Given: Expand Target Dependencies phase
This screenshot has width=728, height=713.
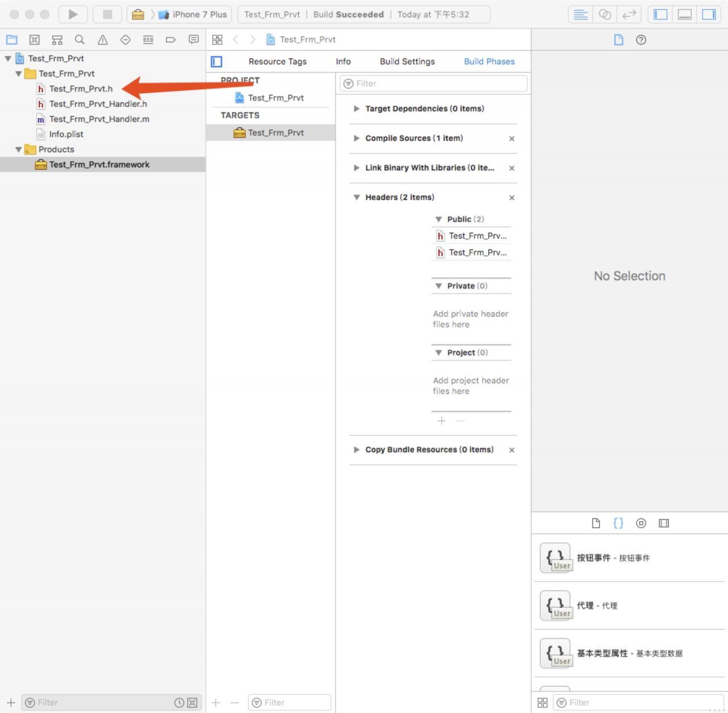Looking at the screenshot, I should 357,109.
